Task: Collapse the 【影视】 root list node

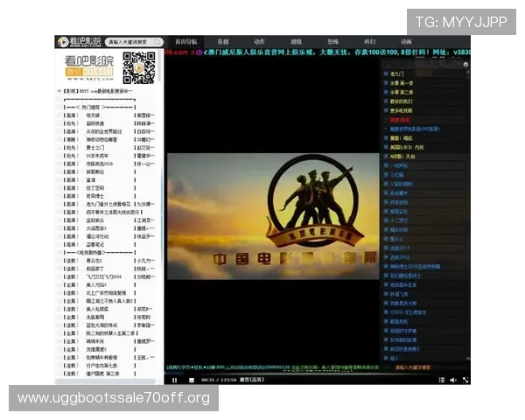Action: click(59, 91)
